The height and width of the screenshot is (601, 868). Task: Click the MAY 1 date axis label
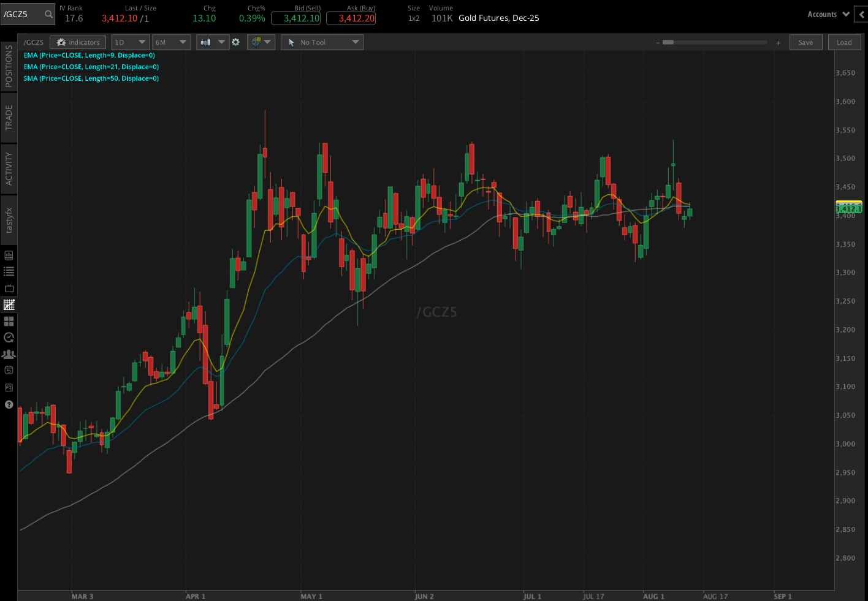(311, 596)
